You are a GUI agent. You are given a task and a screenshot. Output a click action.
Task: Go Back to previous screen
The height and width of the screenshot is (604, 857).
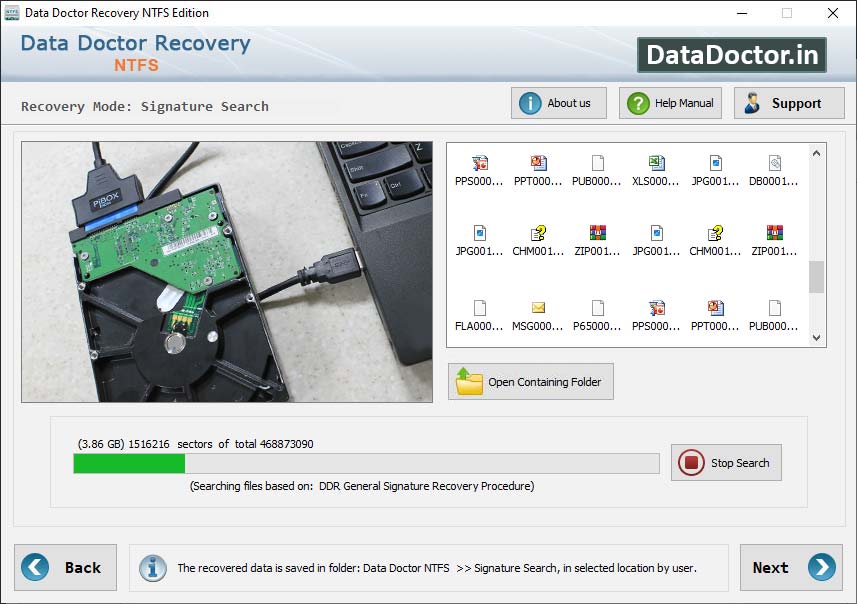click(66, 567)
